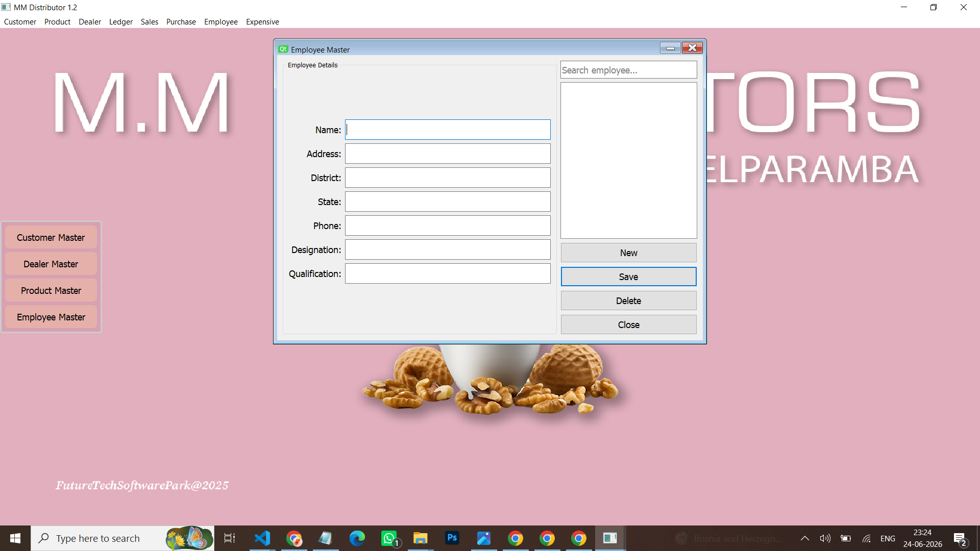This screenshot has width=980, height=551.
Task: Click the Product Master side button
Action: point(51,291)
